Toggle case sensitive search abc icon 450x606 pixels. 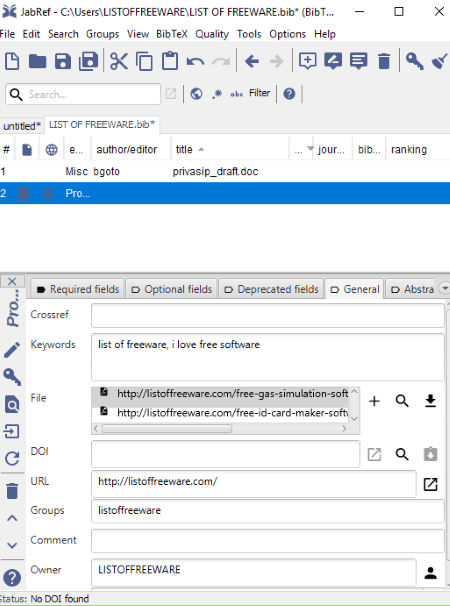pyautogui.click(x=237, y=94)
